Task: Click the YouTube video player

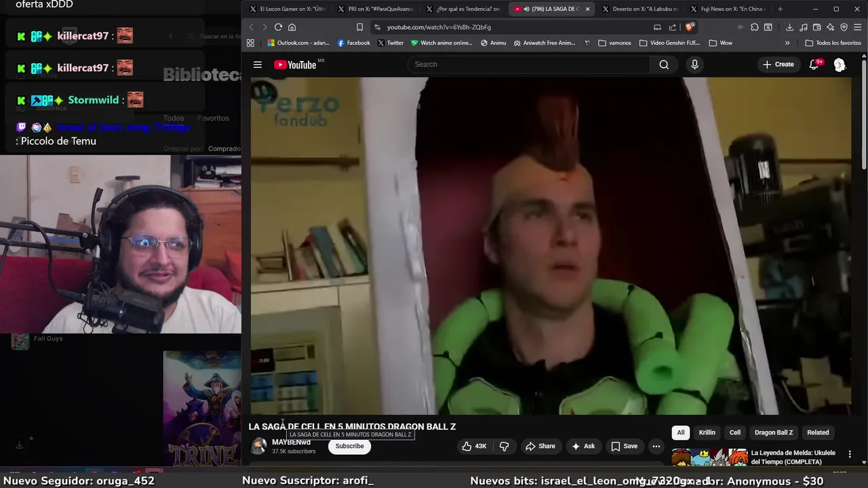Action: (551, 245)
